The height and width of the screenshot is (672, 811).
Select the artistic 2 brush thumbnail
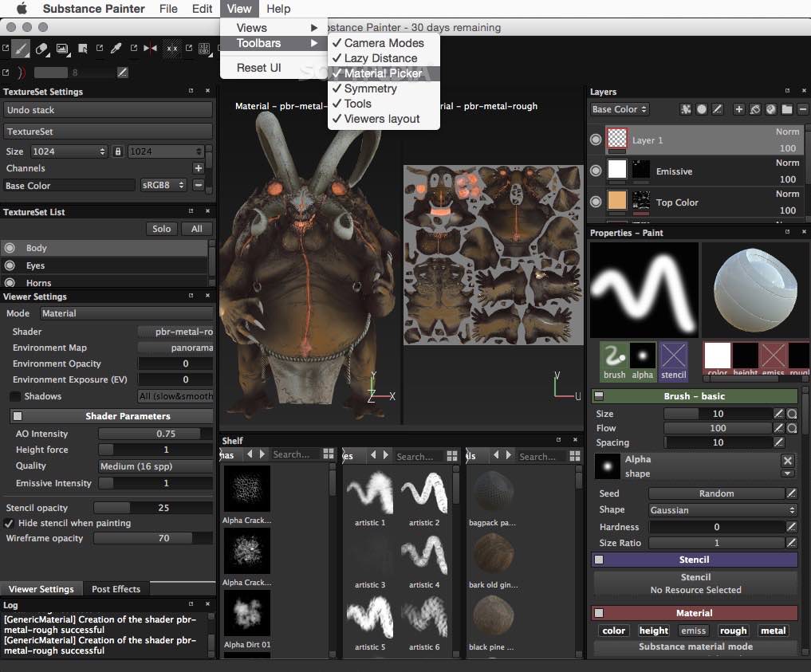pyautogui.click(x=424, y=492)
